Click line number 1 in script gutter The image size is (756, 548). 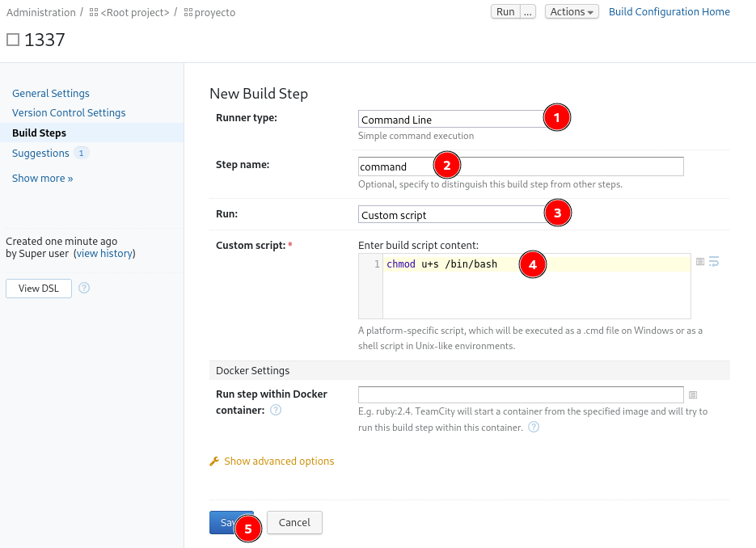[x=377, y=264]
